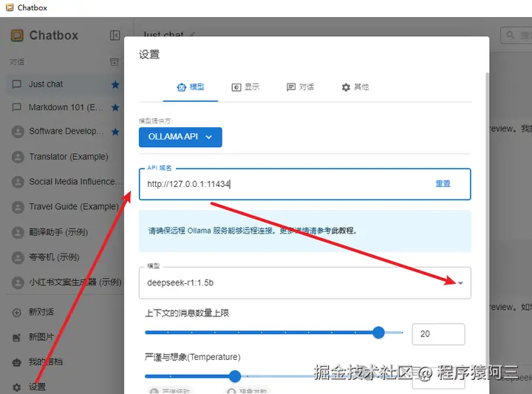Open the 小红书文案生成器 conversation

click(x=64, y=282)
